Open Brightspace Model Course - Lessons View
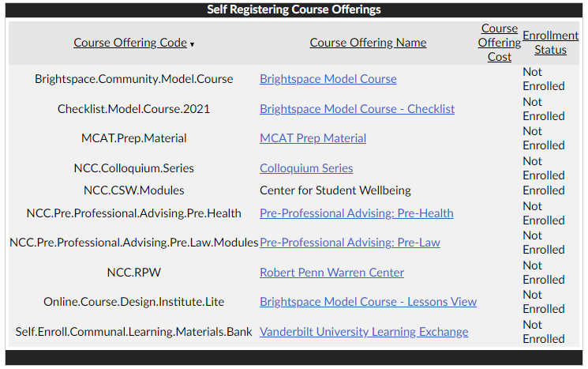This screenshot has width=588, height=369. coord(368,302)
